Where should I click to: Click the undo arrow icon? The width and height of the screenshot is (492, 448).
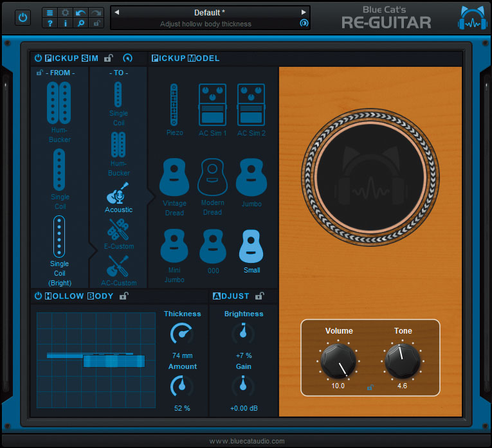click(x=80, y=13)
